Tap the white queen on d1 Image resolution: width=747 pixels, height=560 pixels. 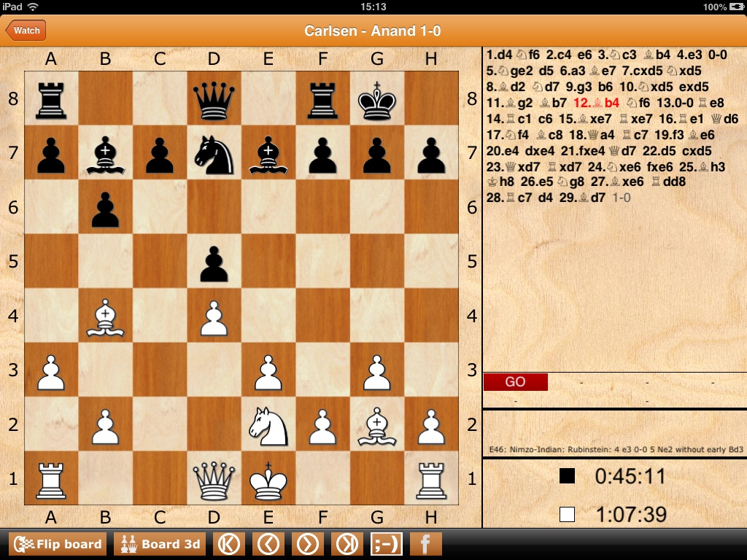[x=214, y=478]
